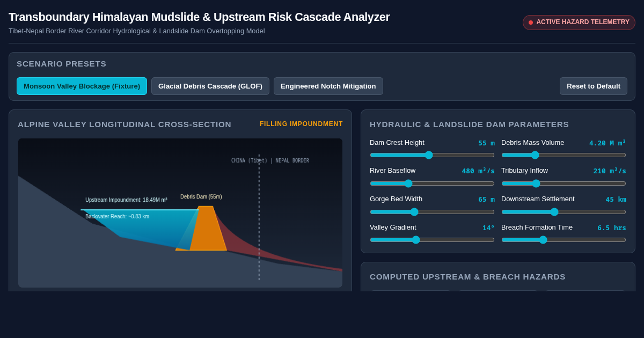
Task: Adjust the Debris Mass Volume slider
Action: pos(563,155)
